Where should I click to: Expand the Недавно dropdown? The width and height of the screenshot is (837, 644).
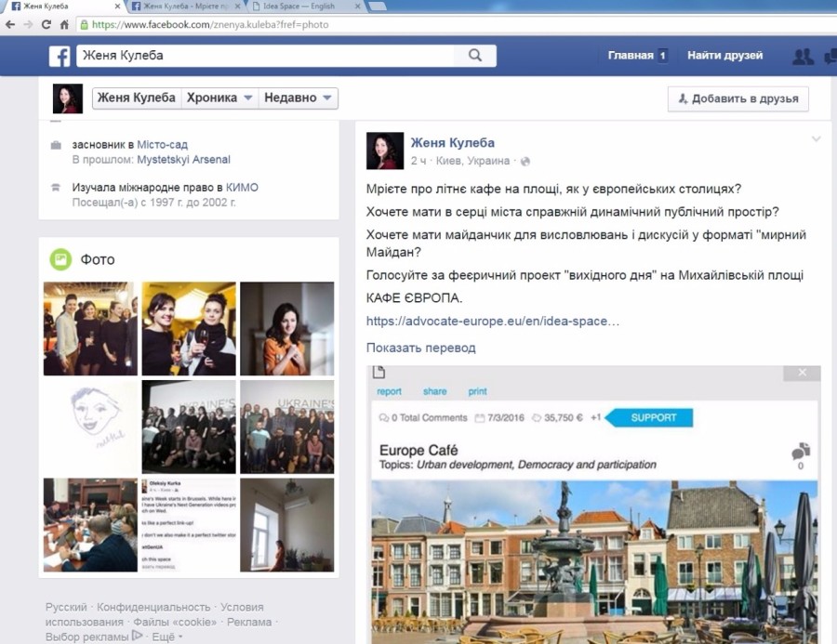click(298, 99)
